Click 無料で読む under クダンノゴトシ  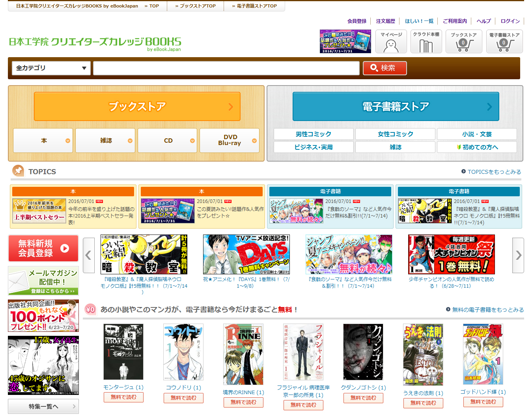pyautogui.click(x=363, y=398)
